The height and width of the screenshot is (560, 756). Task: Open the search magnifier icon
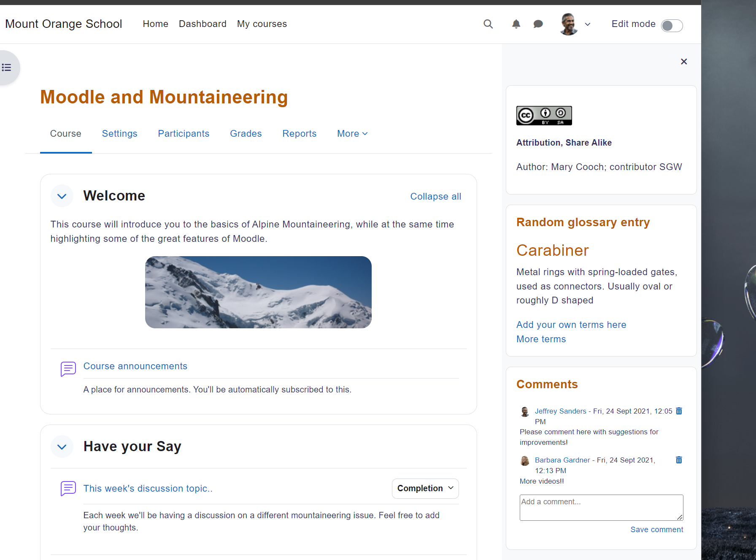(488, 24)
